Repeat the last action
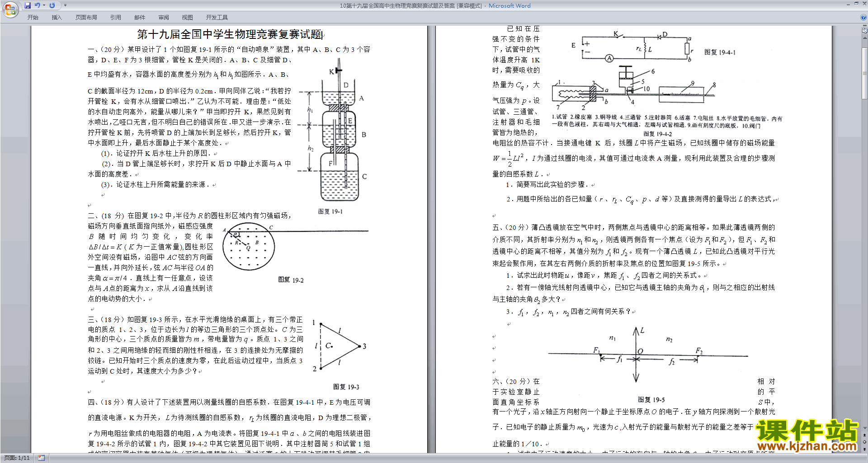The width and height of the screenshot is (868, 463). [52, 5]
